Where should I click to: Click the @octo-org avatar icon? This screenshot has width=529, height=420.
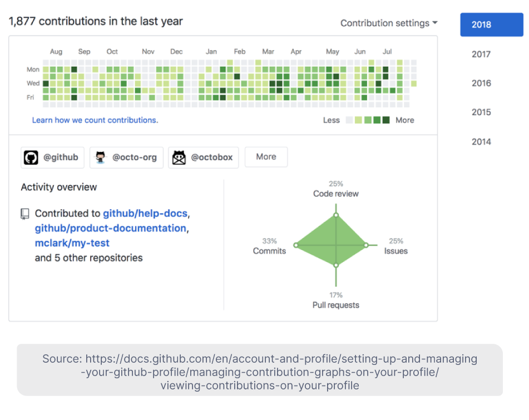pos(100,157)
